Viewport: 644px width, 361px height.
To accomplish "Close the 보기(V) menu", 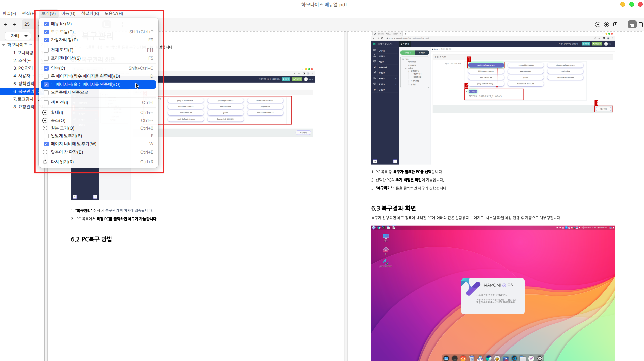I will click(49, 13).
